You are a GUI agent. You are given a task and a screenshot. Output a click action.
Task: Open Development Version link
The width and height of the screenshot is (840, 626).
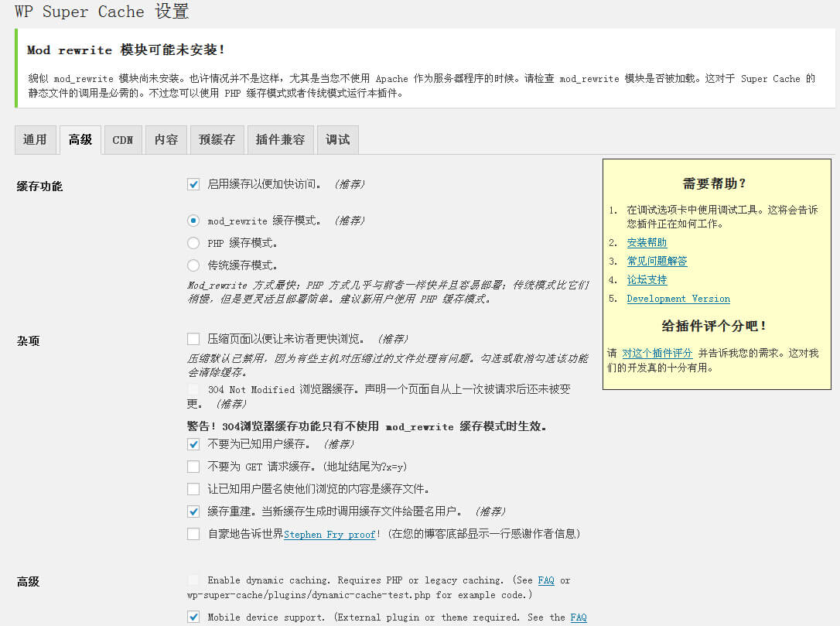pyautogui.click(x=679, y=299)
